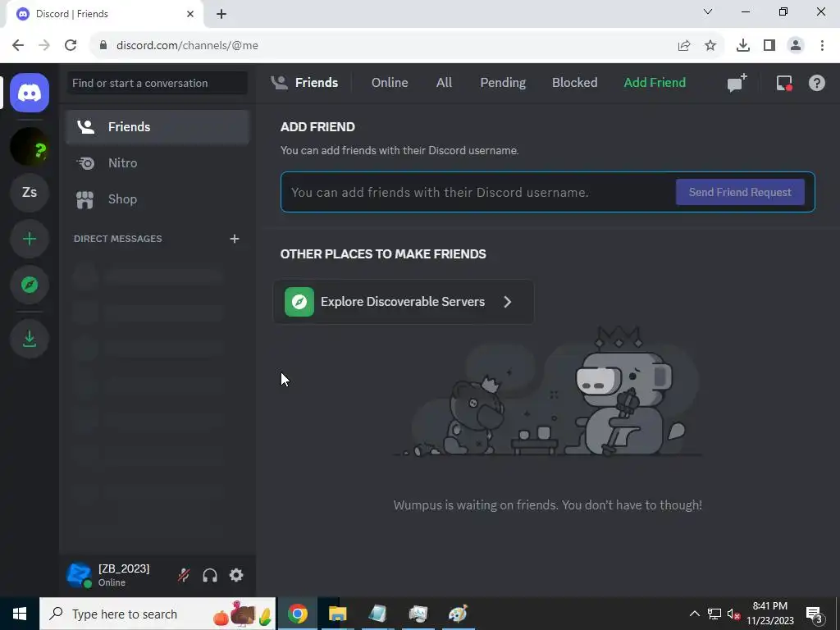Focus the Discord username input field
Screen dimensions: 840x630
[477, 192]
